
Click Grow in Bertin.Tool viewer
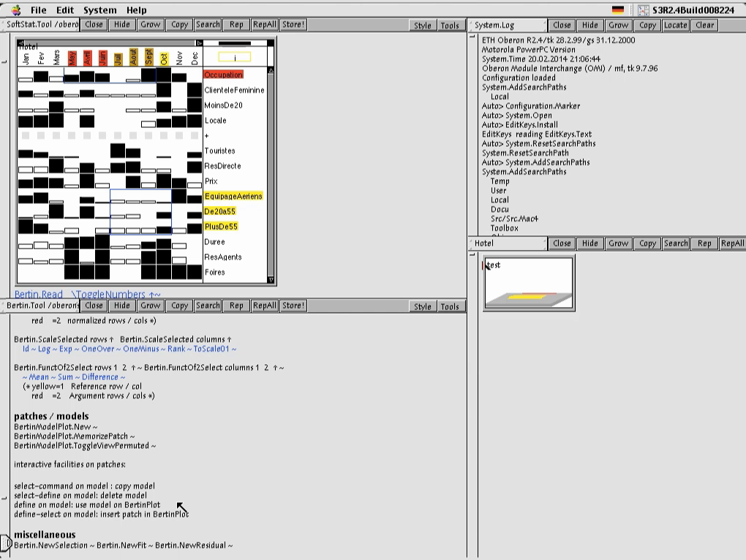pyautogui.click(x=151, y=306)
